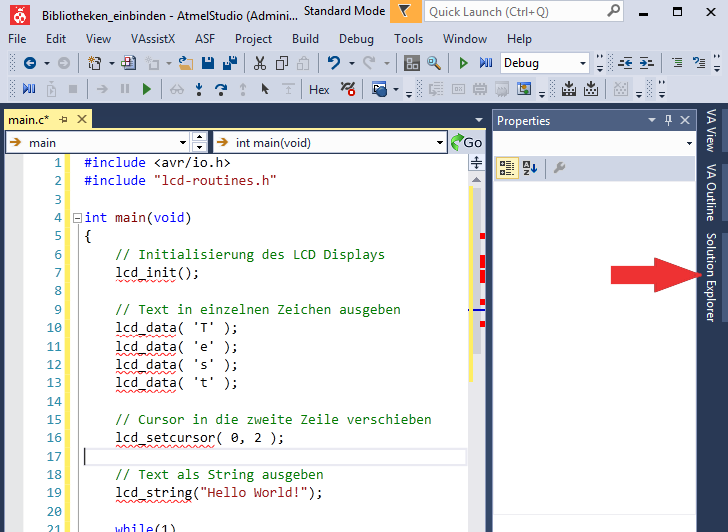Open the VAssistX menu
The width and height of the screenshot is (728, 532).
click(x=153, y=39)
